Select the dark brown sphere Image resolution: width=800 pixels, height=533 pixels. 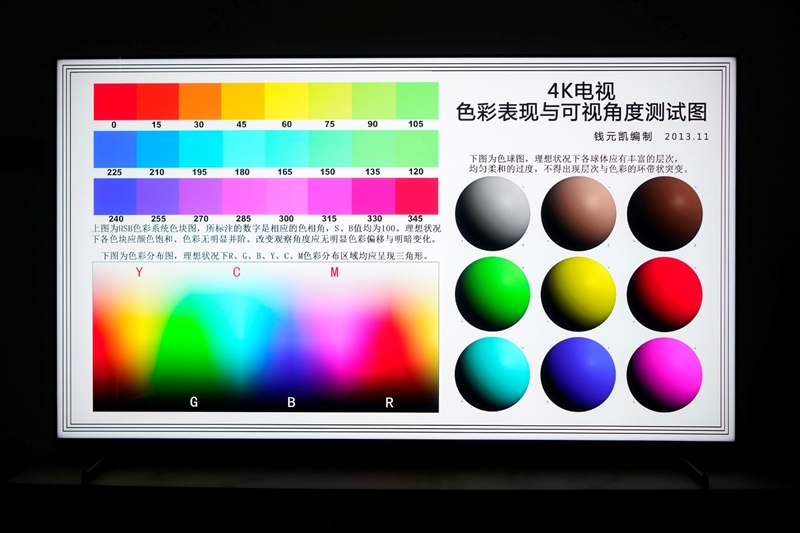pos(665,206)
